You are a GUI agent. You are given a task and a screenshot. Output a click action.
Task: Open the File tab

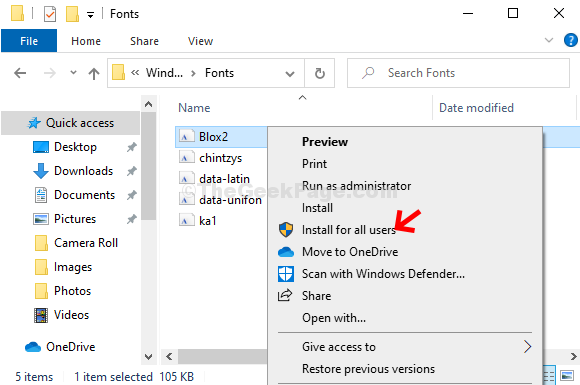[x=29, y=41]
